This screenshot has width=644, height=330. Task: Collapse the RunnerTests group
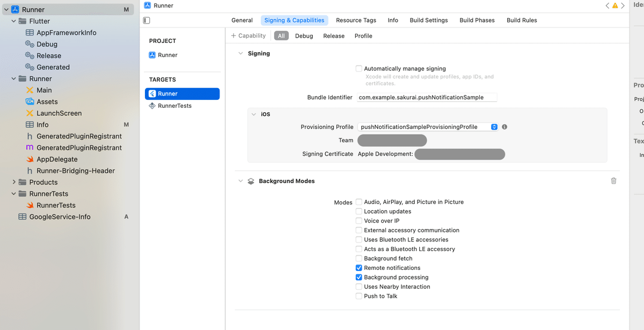[x=14, y=194]
